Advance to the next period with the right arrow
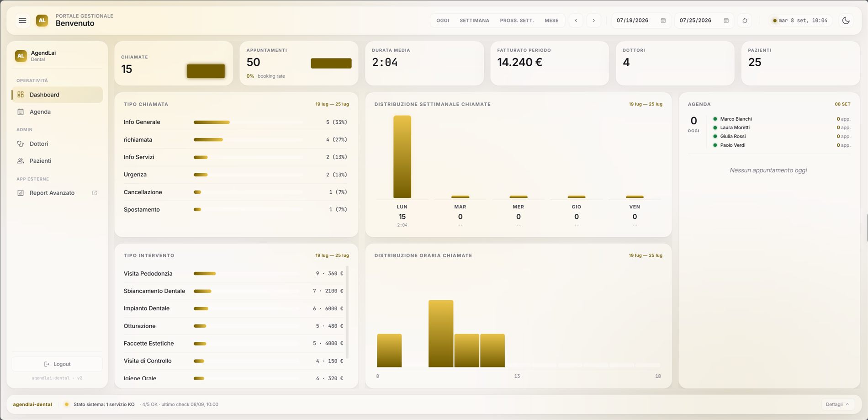This screenshot has height=420, width=868. pyautogui.click(x=593, y=21)
